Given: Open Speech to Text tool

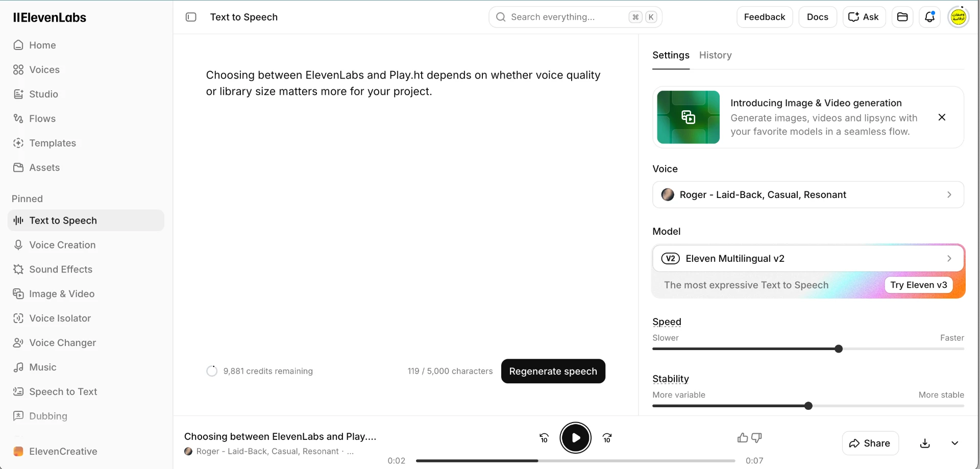Looking at the screenshot, I should 86,392.
